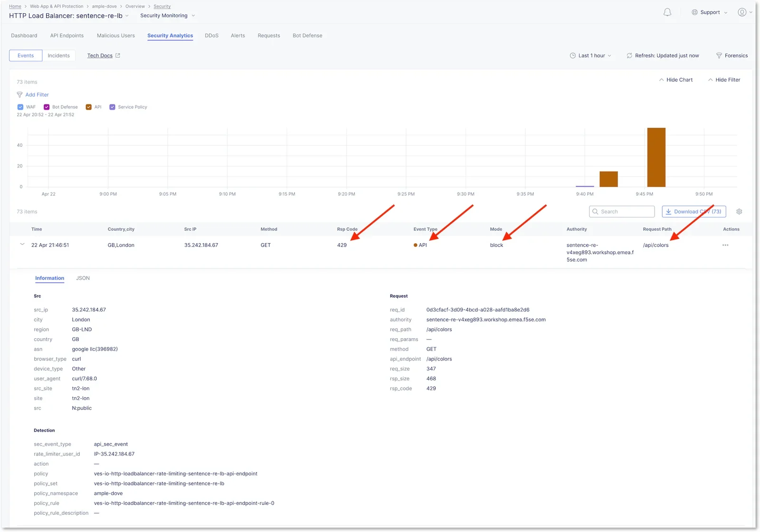The image size is (760, 532).
Task: Open the Dashboard tab
Action: point(24,36)
